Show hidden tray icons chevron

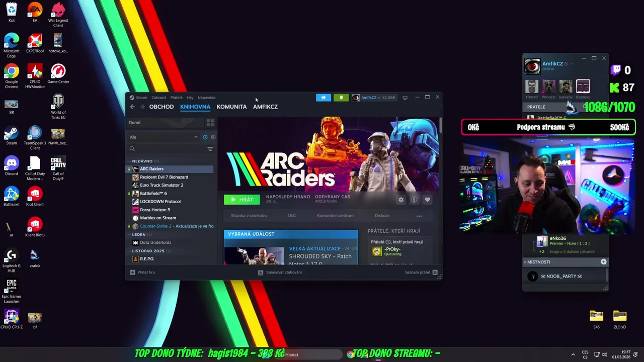(x=573, y=354)
